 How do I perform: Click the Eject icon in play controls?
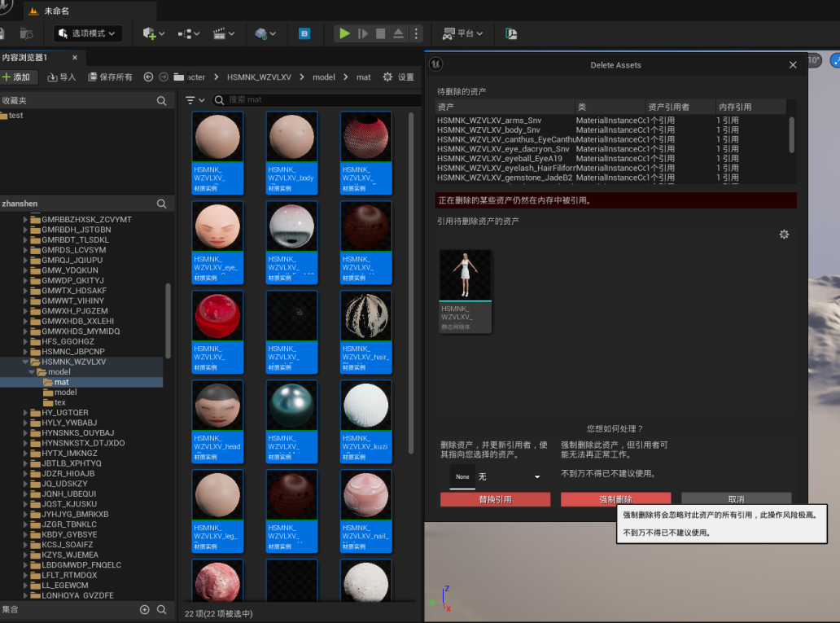[398, 33]
